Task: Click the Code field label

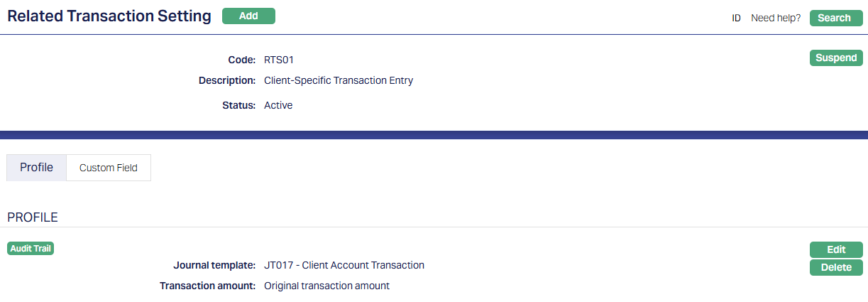Action: 241,60
